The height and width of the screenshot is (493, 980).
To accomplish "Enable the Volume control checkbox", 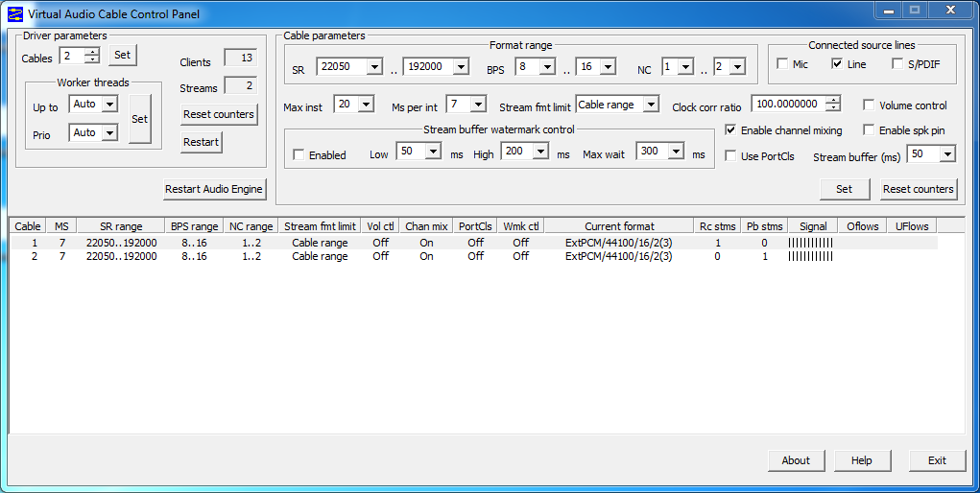I will pyautogui.click(x=869, y=105).
